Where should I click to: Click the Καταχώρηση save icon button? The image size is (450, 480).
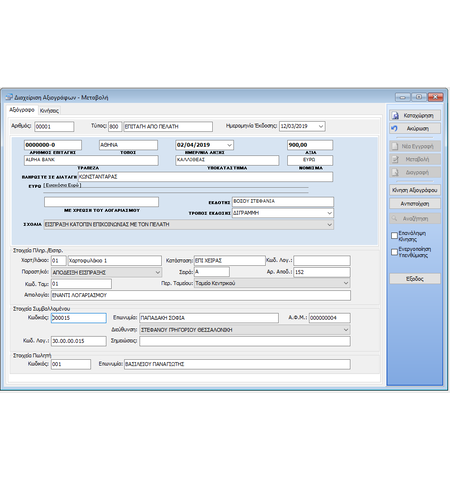[x=395, y=116]
